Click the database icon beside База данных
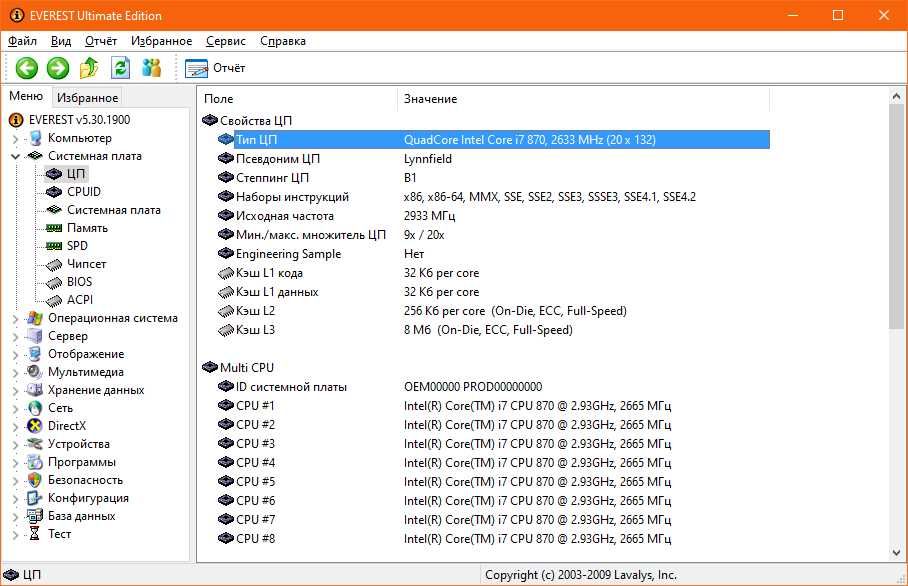908x586 pixels. click(35, 516)
